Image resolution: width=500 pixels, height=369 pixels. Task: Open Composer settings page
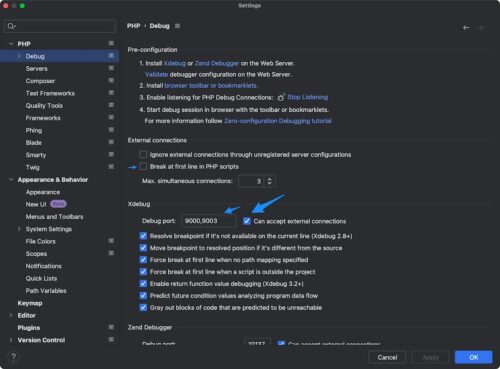40,81
